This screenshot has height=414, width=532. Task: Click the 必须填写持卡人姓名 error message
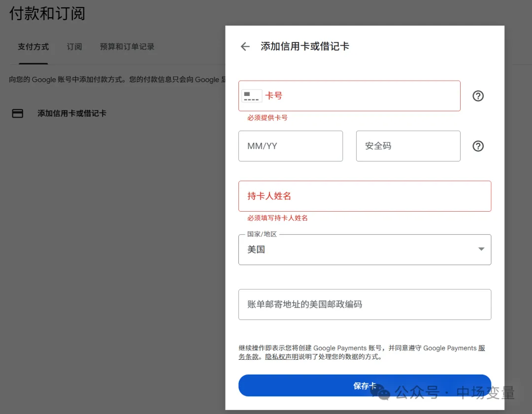click(x=277, y=218)
